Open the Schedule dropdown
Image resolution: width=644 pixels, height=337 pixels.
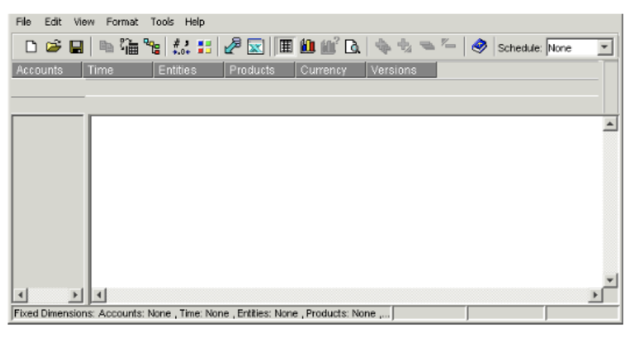point(605,48)
